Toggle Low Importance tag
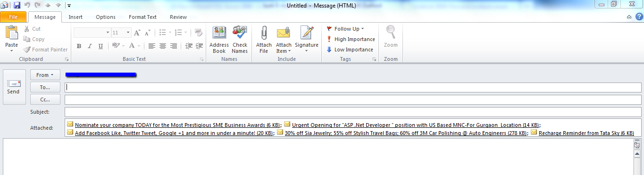Image resolution: width=644 pixels, height=175 pixels. point(350,50)
